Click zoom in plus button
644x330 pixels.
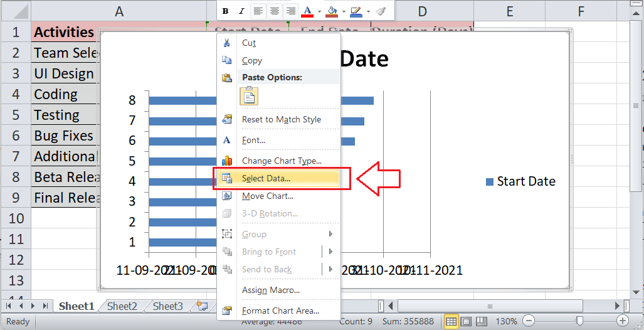(x=623, y=321)
